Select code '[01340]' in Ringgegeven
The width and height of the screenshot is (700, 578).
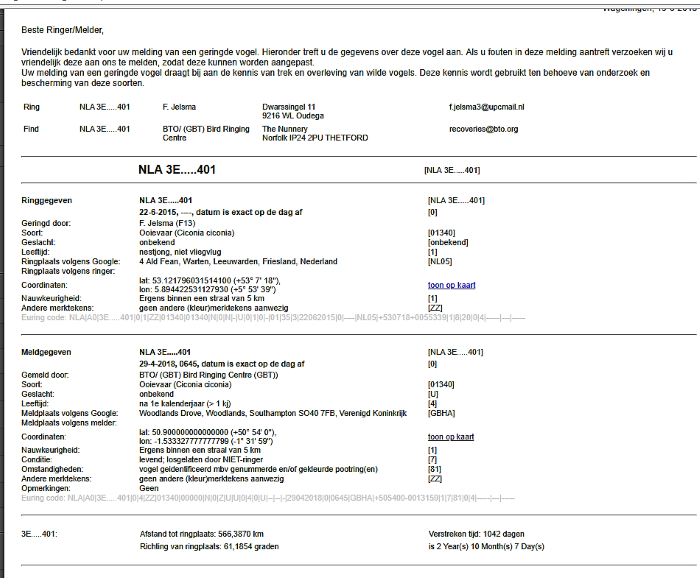click(442, 233)
